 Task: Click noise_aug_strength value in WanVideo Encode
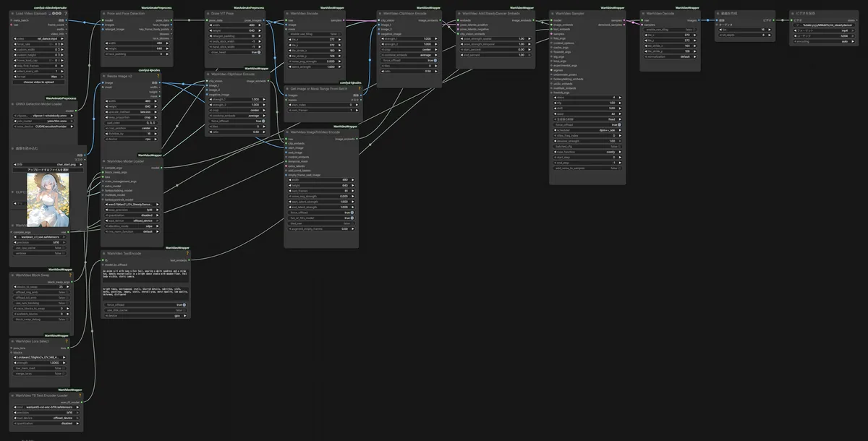point(313,61)
